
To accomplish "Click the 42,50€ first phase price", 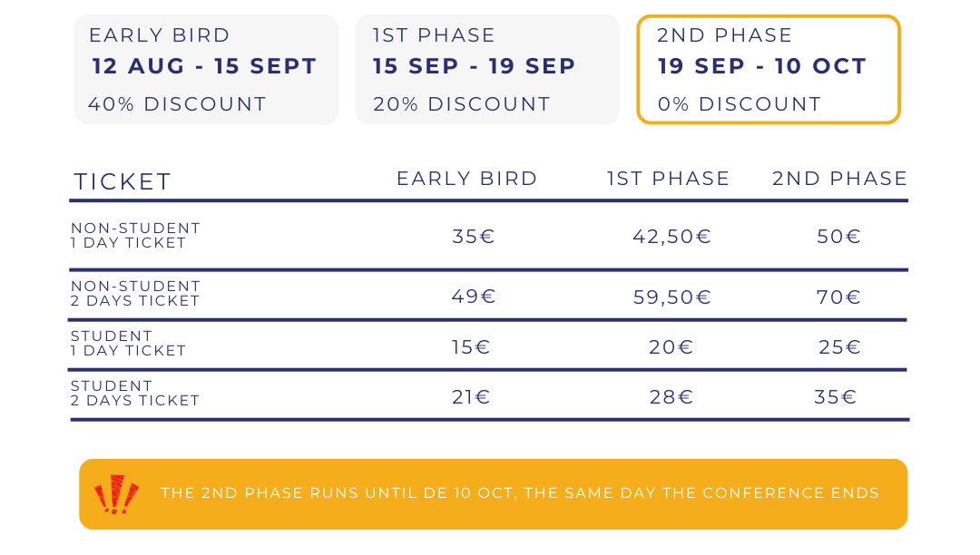I will click(671, 237).
